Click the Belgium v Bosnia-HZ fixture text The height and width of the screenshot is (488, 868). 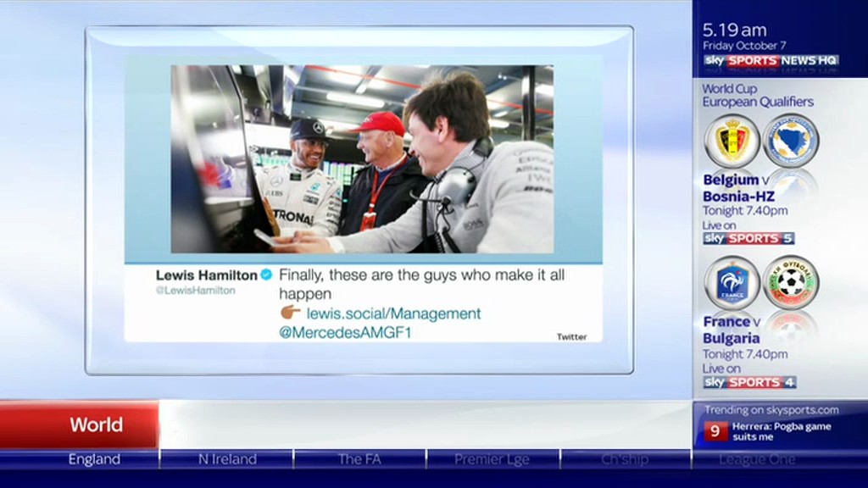(738, 188)
